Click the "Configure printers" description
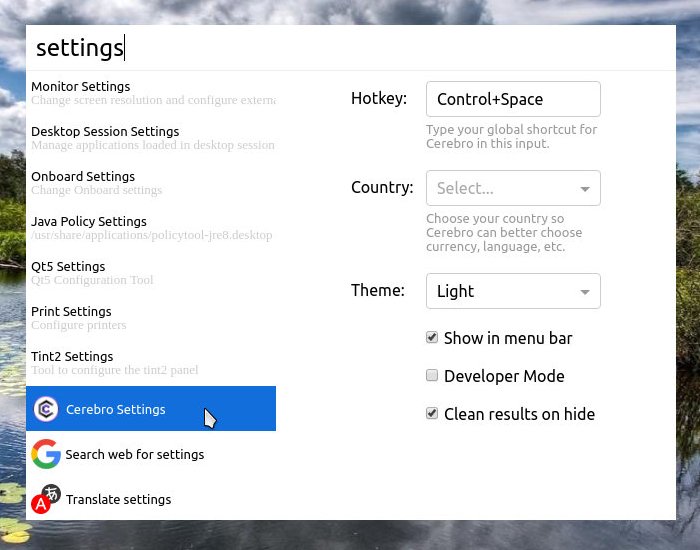This screenshot has width=700, height=550. 79,325
